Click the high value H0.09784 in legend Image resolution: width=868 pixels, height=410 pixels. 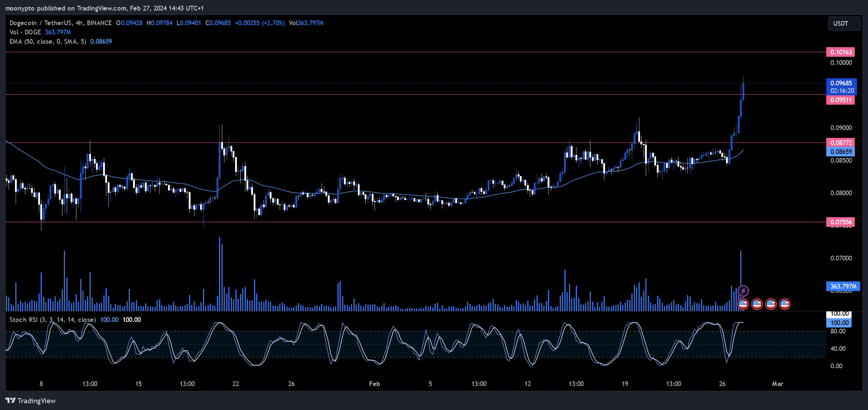click(x=159, y=23)
